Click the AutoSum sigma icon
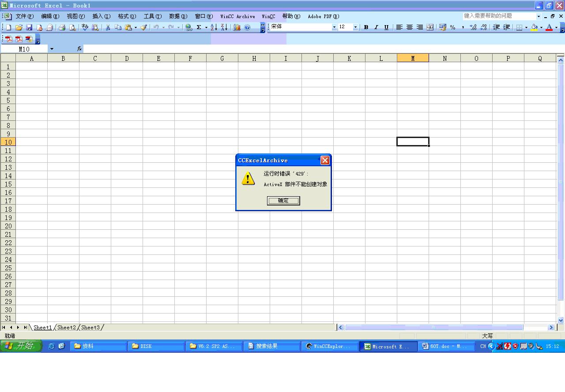The height and width of the screenshot is (392, 565). tap(199, 27)
